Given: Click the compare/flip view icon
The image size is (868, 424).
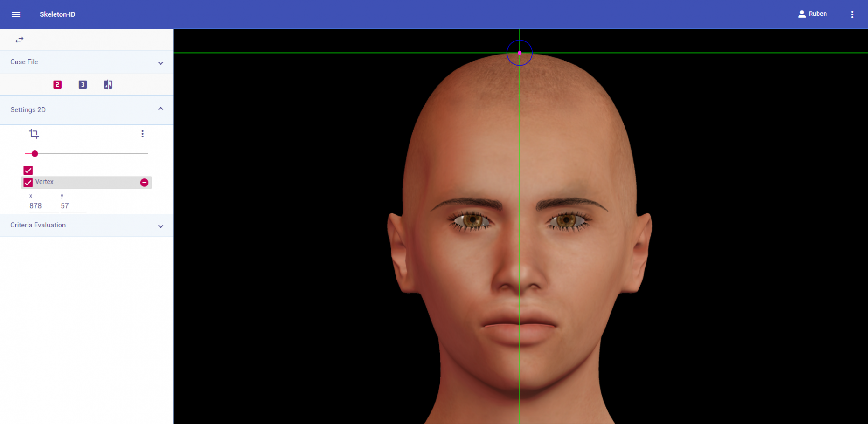Looking at the screenshot, I should pos(108,84).
